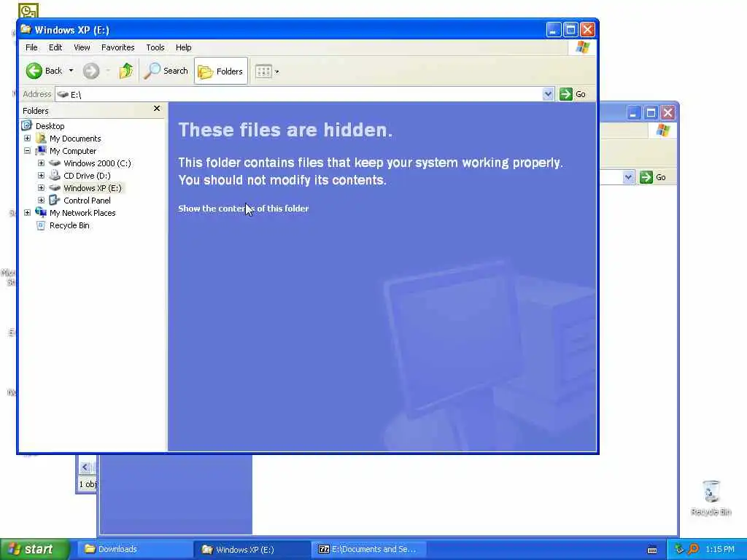Expand the address bar dropdown
The height and width of the screenshot is (560, 747).
548,94
